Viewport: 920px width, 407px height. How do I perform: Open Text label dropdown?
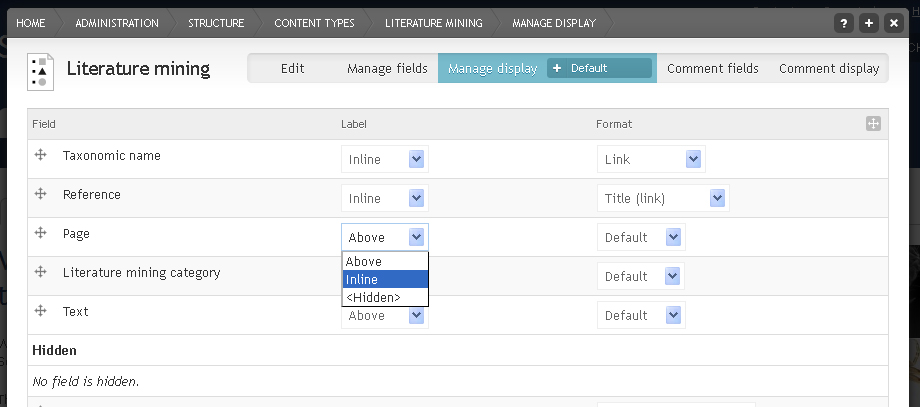[385, 317]
